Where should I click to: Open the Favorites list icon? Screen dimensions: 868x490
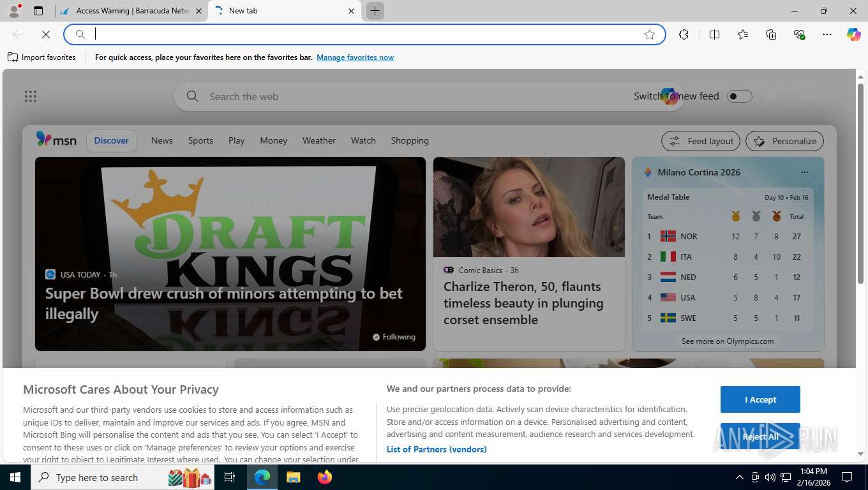742,34
